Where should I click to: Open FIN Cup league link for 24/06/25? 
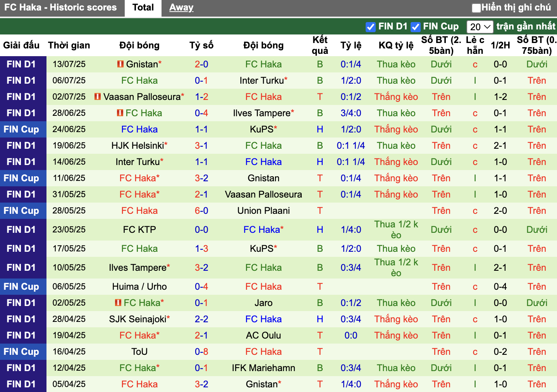21,129
